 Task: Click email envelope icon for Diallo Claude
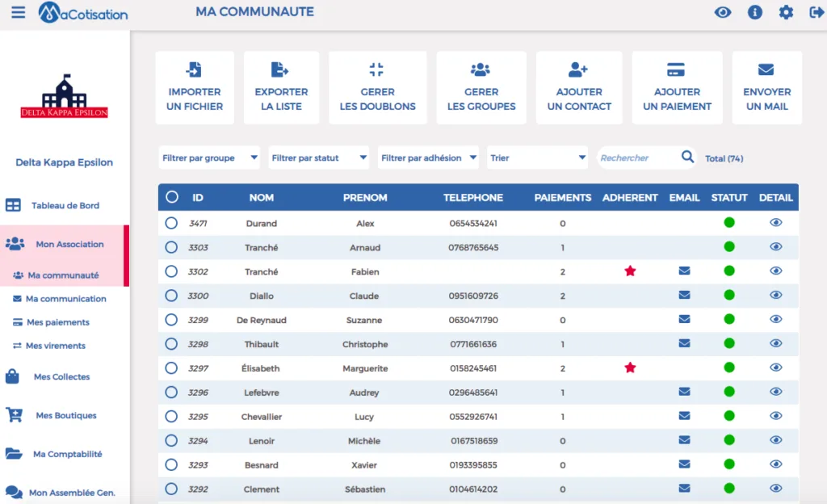pos(684,296)
